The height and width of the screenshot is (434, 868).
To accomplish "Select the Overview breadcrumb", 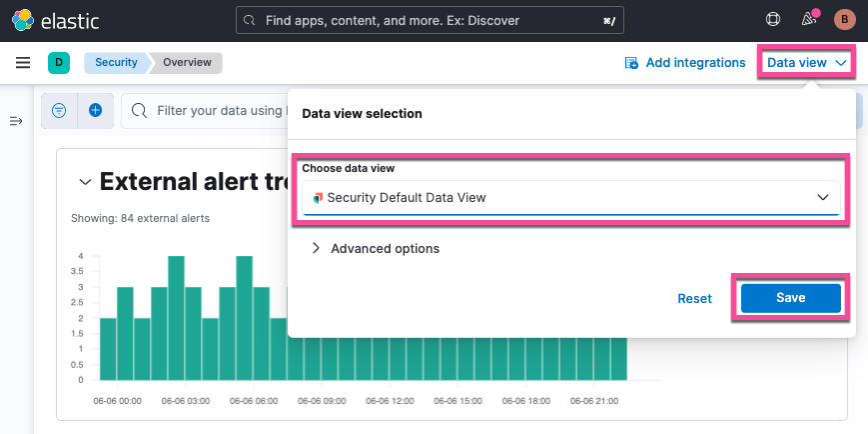I will click(x=187, y=63).
